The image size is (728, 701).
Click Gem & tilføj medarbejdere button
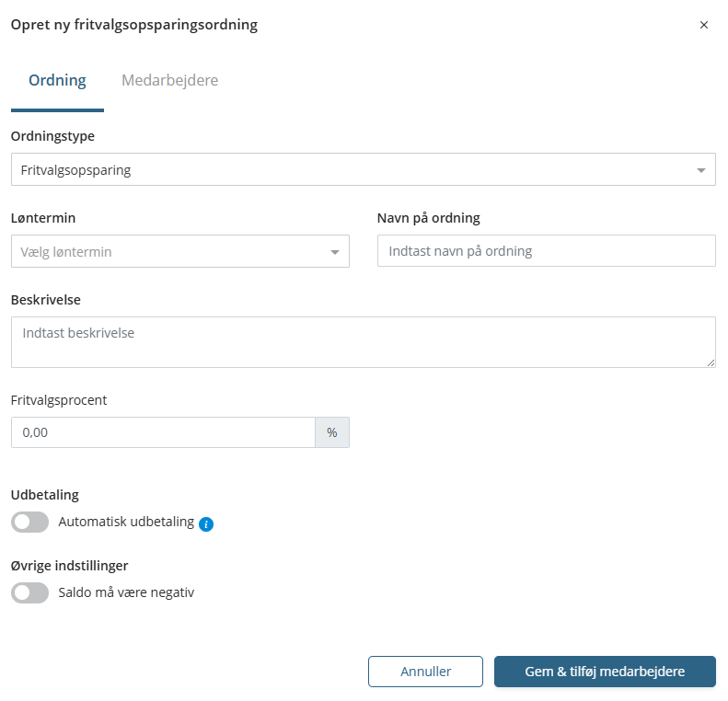coord(605,672)
